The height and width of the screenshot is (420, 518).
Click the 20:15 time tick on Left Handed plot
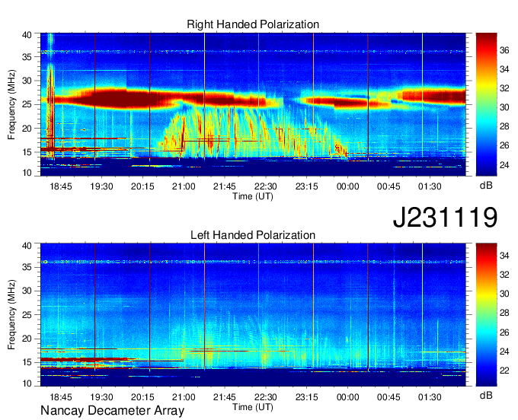142,397
